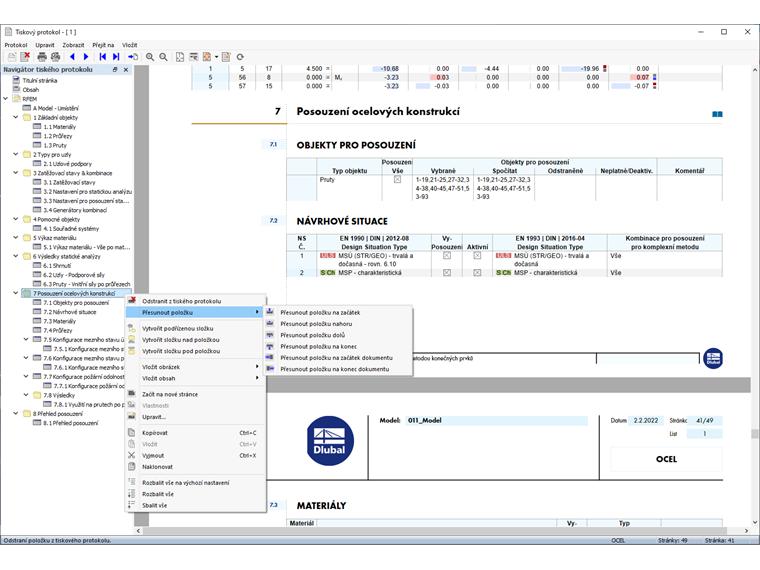Viewport: 760px width, 570px height.
Task: Click the move item to start icon in the submenu
Action: pos(270,312)
